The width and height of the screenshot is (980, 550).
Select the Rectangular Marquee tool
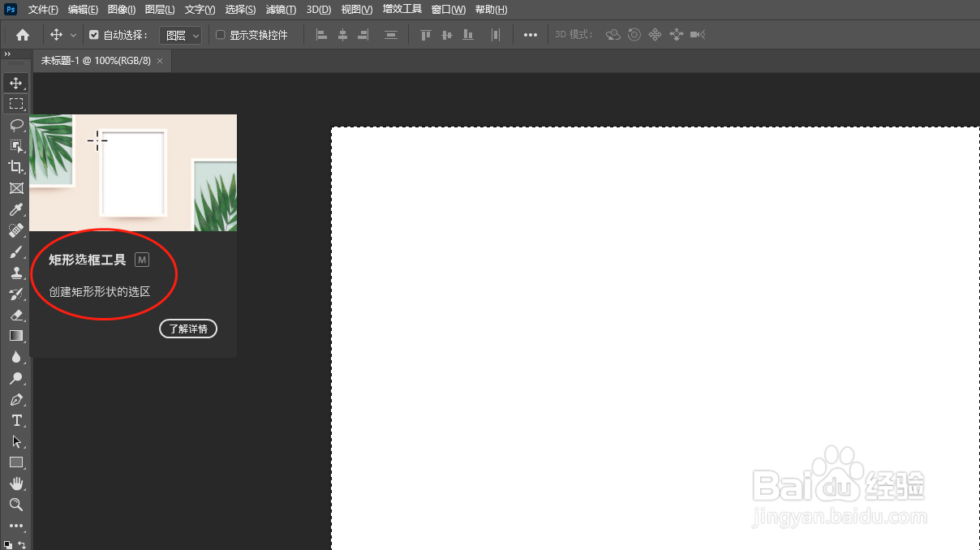15,104
